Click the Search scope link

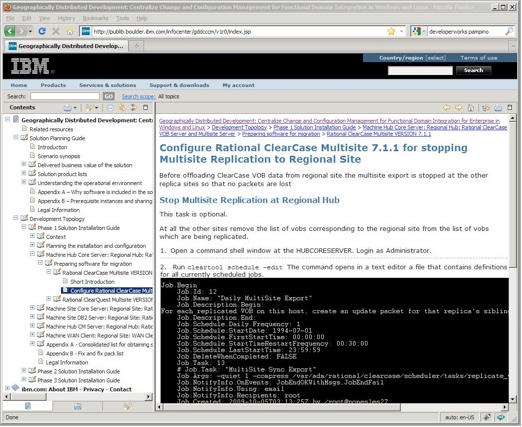pos(138,97)
